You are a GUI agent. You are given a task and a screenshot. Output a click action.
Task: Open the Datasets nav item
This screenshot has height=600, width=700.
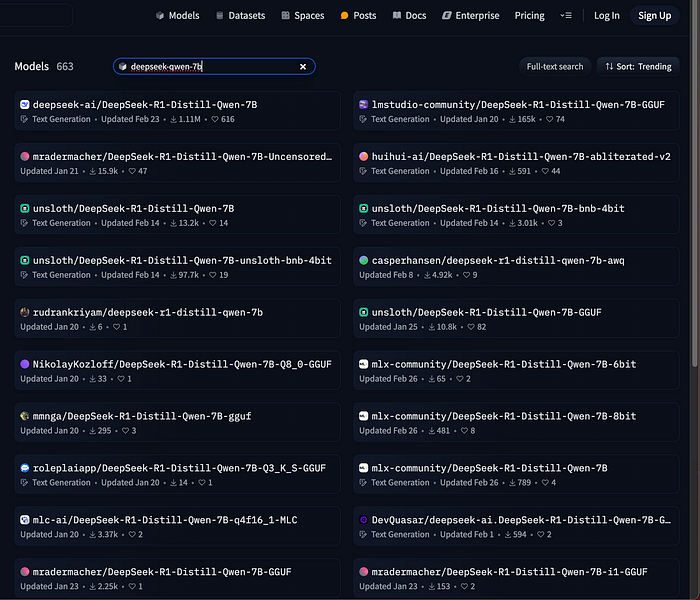[x=241, y=16]
